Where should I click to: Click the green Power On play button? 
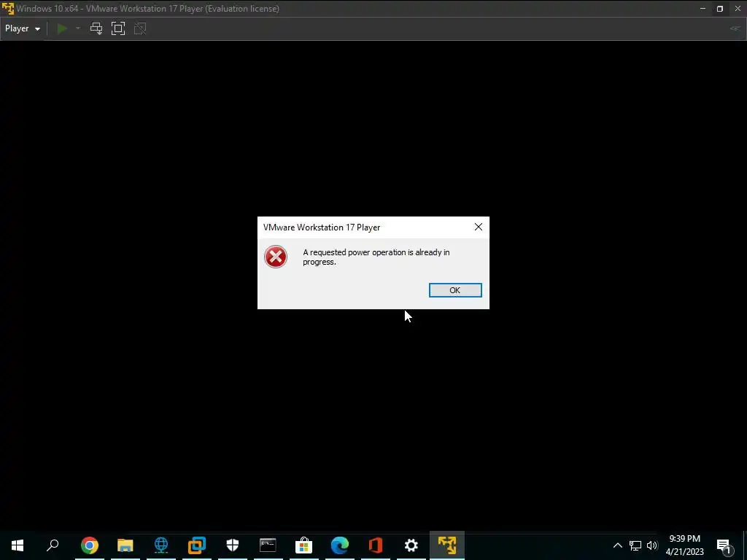62,28
